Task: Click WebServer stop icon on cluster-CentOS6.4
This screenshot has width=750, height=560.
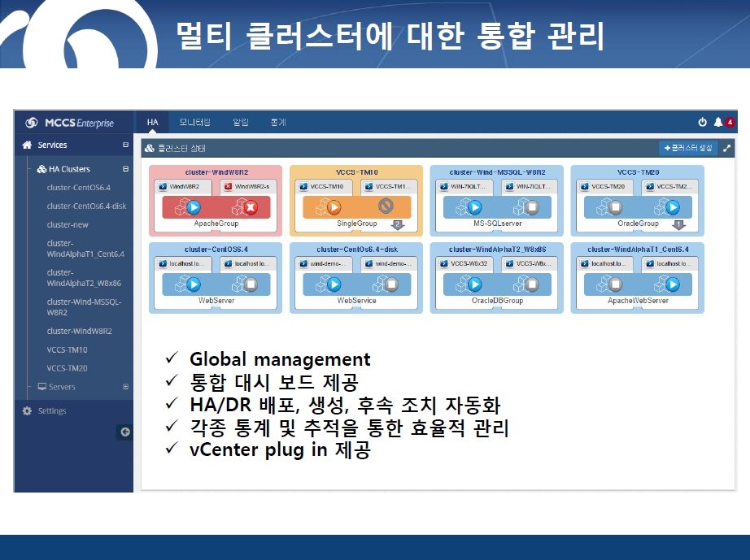Action: 251,284
